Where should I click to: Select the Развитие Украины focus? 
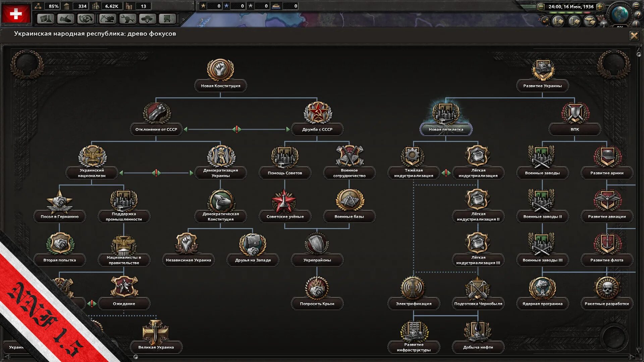click(542, 75)
